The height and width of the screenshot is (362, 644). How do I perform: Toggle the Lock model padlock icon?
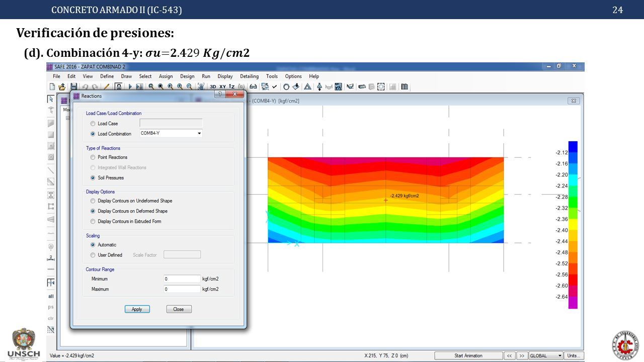coord(118,86)
